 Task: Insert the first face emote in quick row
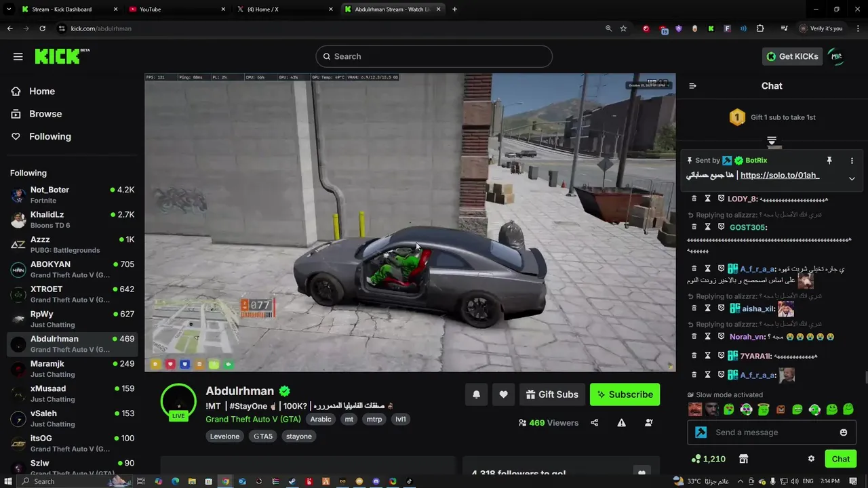tap(695, 409)
